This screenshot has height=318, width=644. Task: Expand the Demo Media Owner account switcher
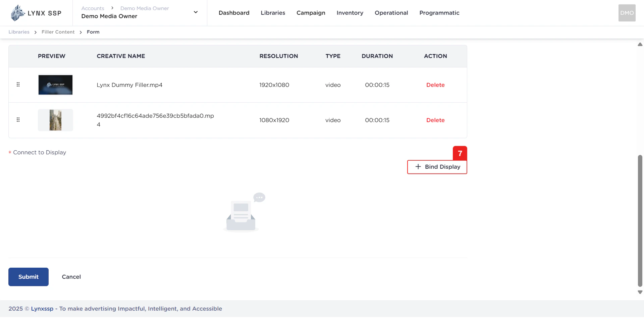[195, 12]
